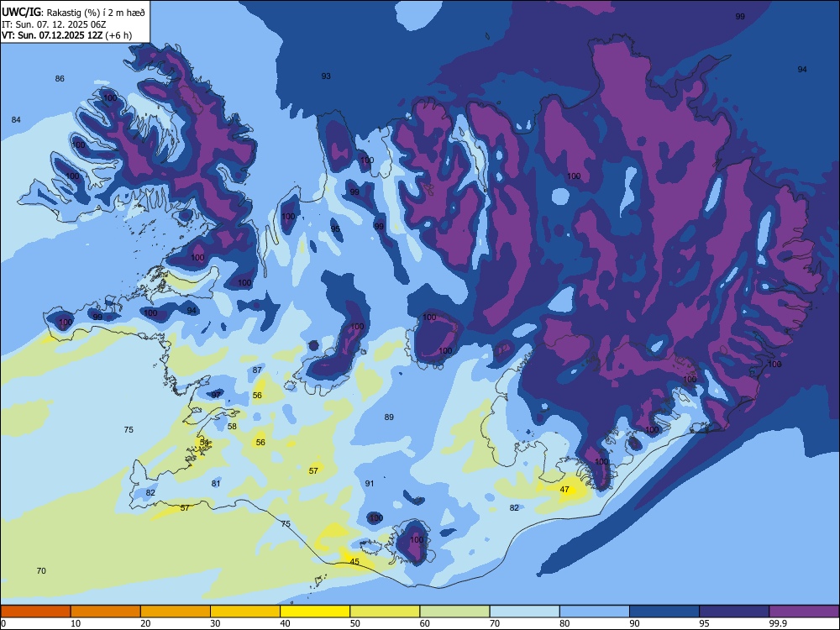The width and height of the screenshot is (840, 630).
Task: Click legend scale label '40'
Action: 286,623
